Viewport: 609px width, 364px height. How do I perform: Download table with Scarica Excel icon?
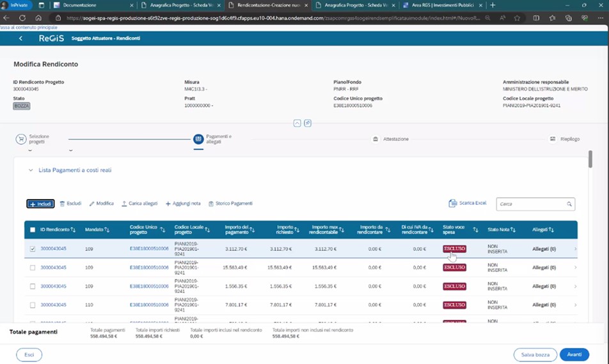[x=453, y=203]
